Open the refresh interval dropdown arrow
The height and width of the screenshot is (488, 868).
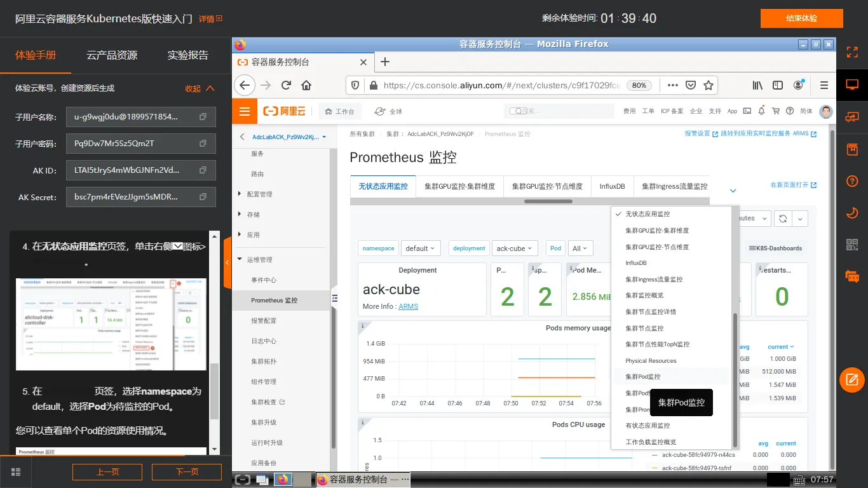point(800,218)
